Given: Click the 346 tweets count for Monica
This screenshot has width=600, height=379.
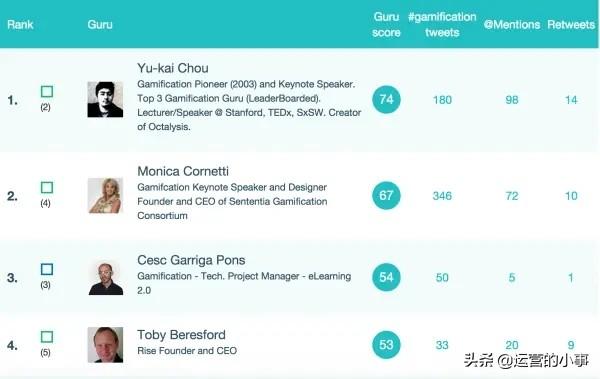Looking at the screenshot, I should (442, 196).
